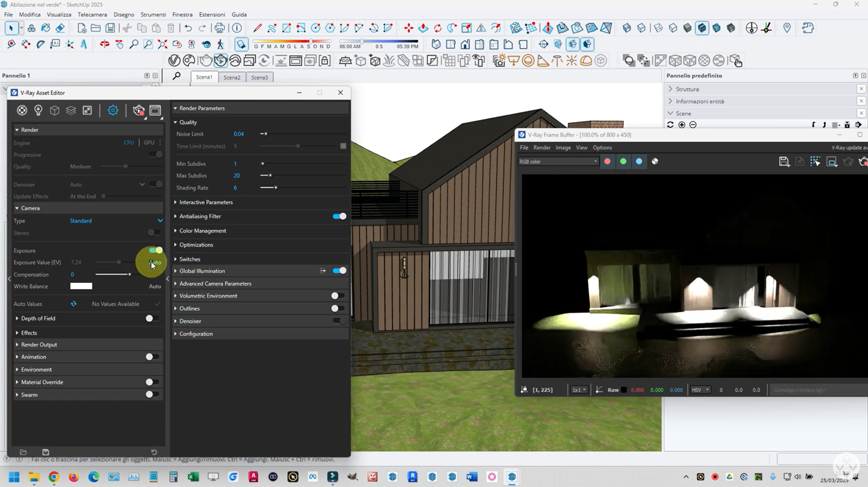This screenshot has width=868, height=487.
Task: Switch to the Scena2 tab
Action: coord(232,78)
